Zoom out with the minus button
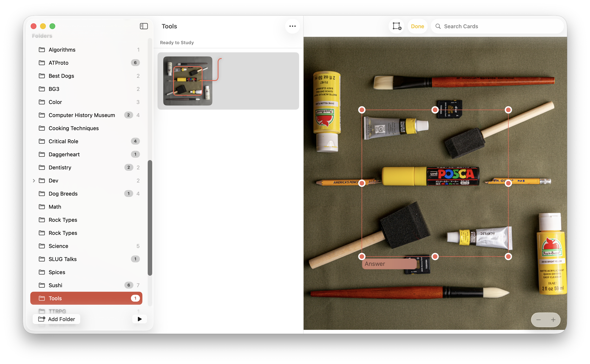 click(538, 320)
